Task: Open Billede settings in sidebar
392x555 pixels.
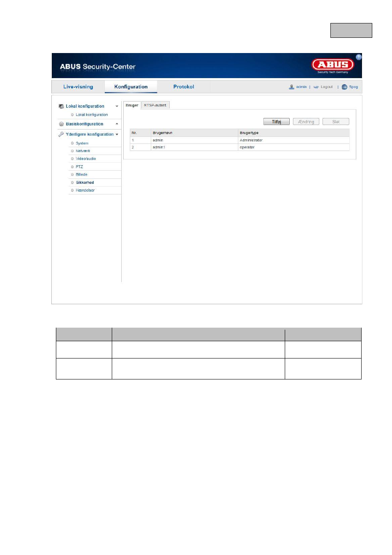Action: coord(81,174)
